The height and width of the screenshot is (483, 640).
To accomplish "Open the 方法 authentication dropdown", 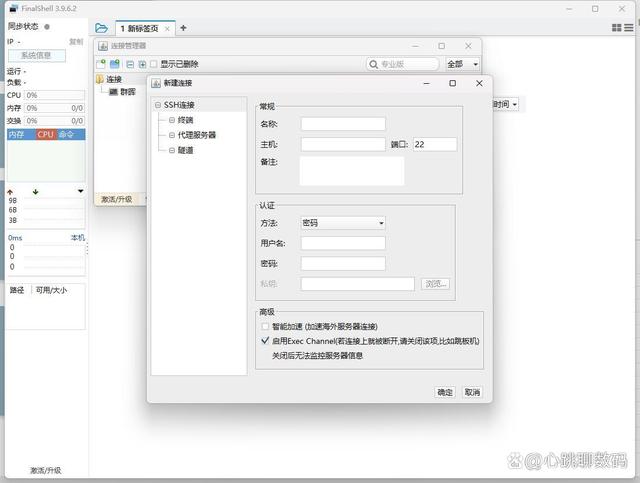I will click(x=343, y=223).
